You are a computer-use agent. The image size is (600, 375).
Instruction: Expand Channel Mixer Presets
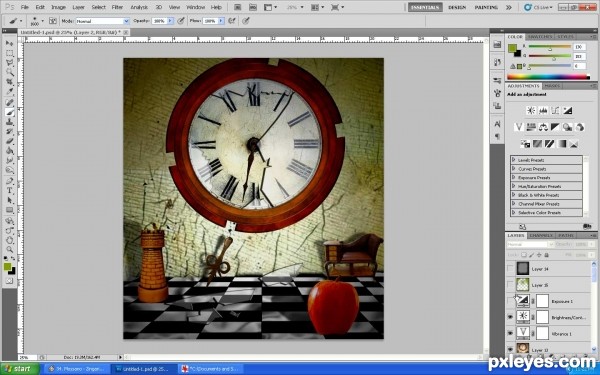pos(514,204)
